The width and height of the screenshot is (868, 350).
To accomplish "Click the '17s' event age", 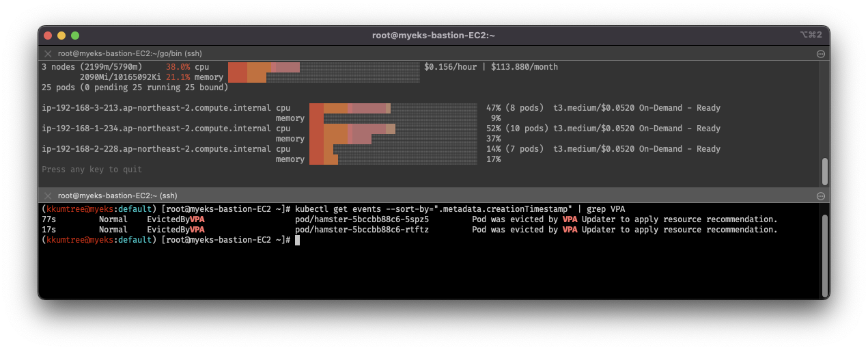I will (x=48, y=230).
